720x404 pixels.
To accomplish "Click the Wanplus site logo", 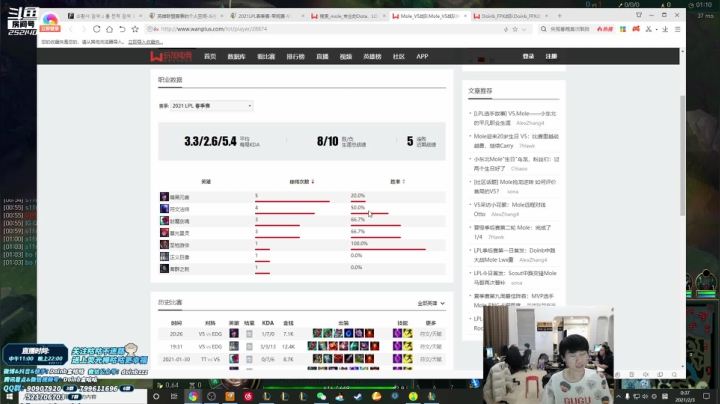I will (x=171, y=56).
